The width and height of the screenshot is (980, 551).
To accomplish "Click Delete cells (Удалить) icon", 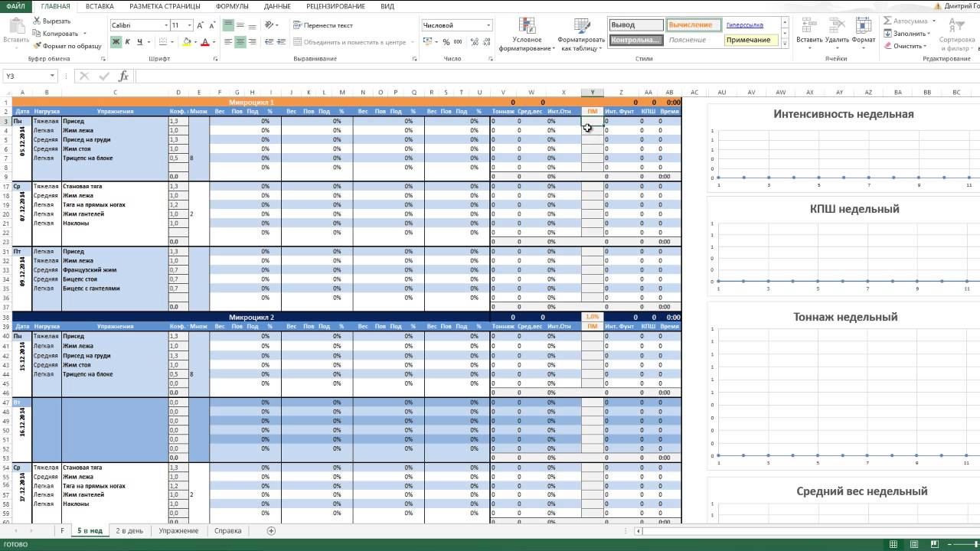I will (837, 25).
